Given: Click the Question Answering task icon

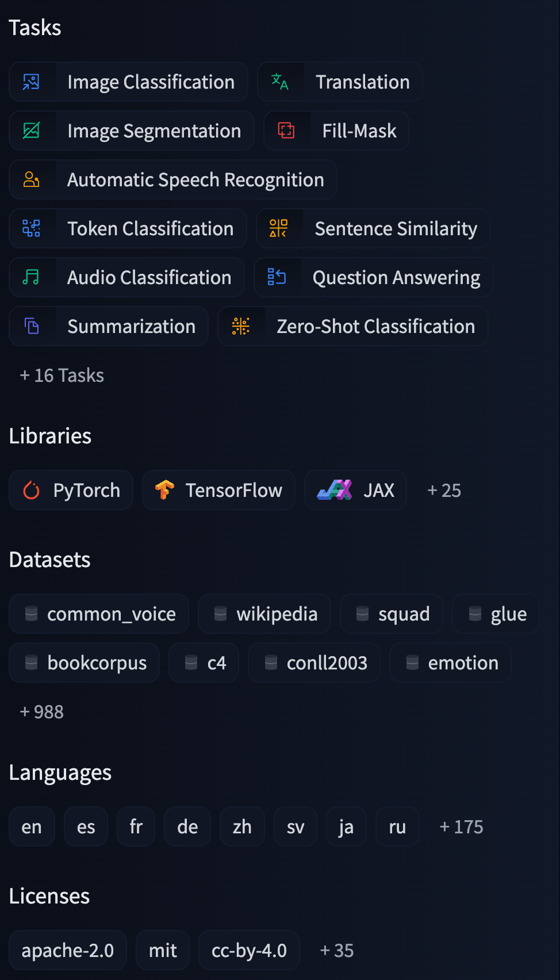Looking at the screenshot, I should (x=277, y=278).
